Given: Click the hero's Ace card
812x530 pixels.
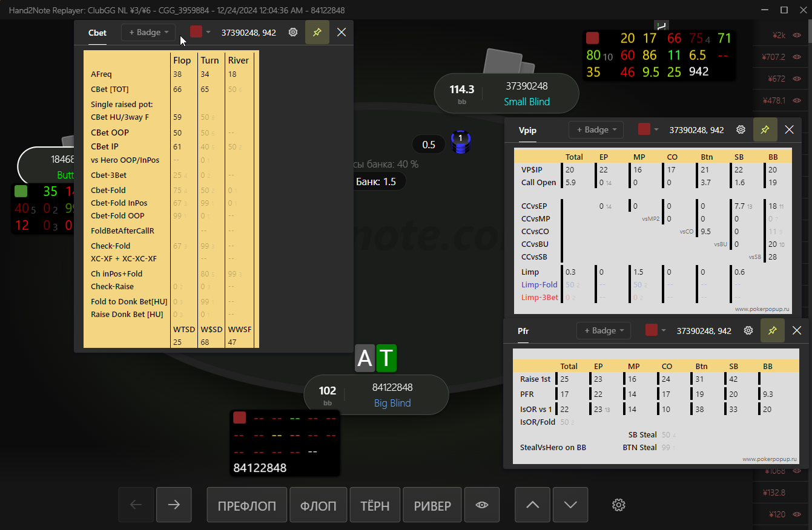Looking at the screenshot, I should coord(365,358).
